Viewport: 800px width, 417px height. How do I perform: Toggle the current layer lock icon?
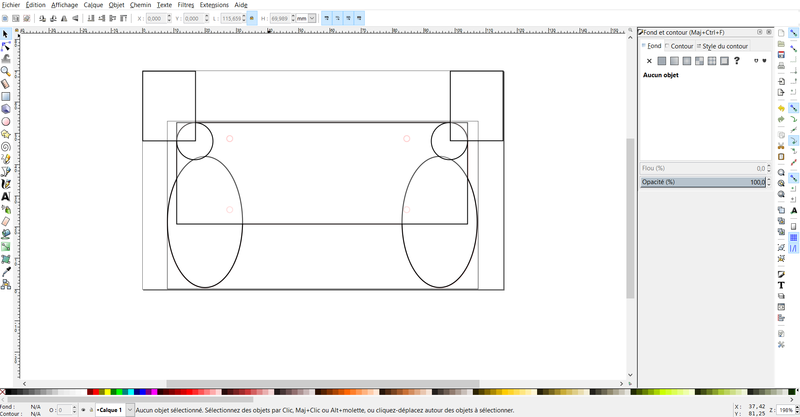[x=89, y=410]
